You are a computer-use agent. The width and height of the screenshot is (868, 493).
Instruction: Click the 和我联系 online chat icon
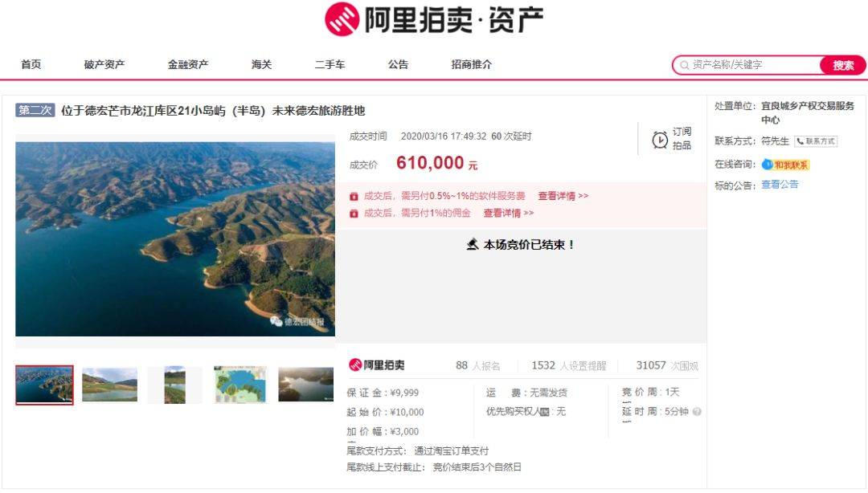point(785,165)
